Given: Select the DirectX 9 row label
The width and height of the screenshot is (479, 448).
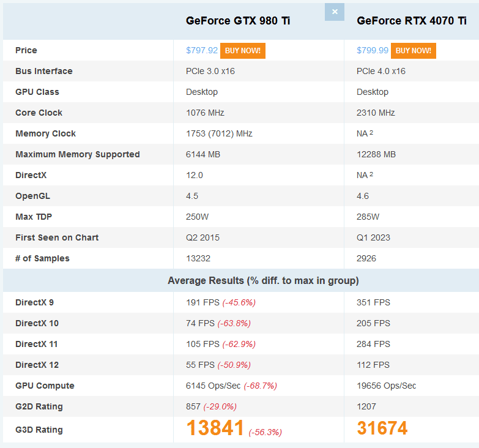Looking at the screenshot, I should [34, 302].
